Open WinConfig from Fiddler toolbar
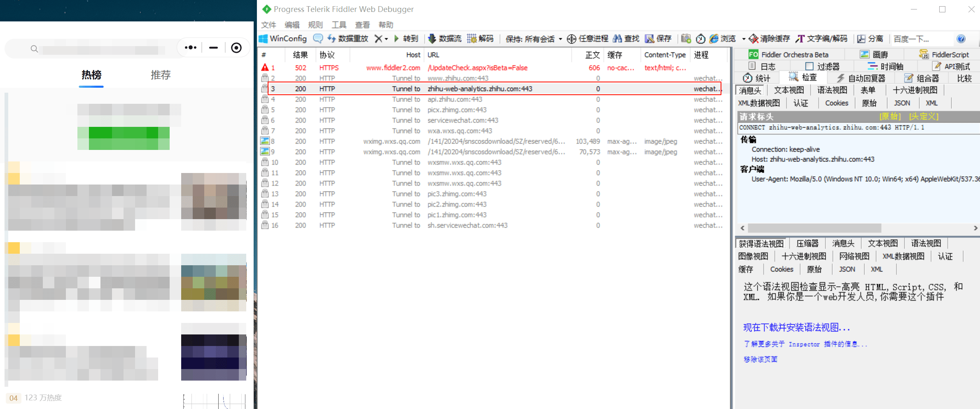This screenshot has width=980, height=409. [x=283, y=39]
